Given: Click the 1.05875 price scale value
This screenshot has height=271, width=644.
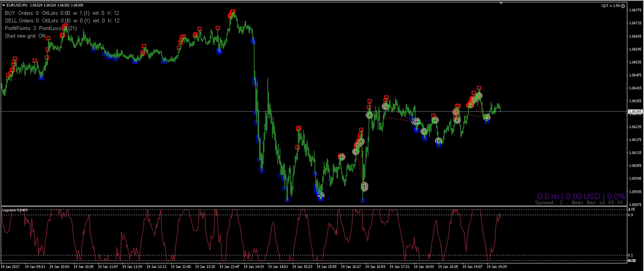Looking at the screenshot, I should click(635, 204).
